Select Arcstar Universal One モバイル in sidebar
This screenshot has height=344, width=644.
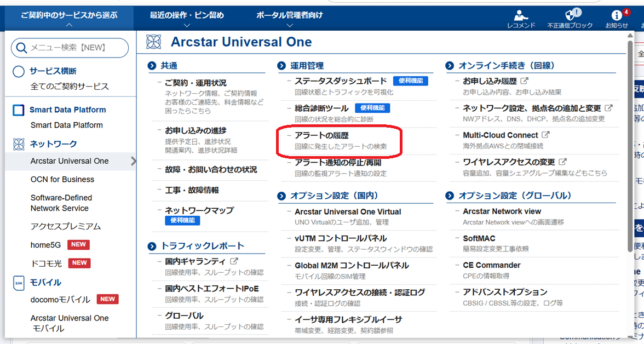pyautogui.click(x=70, y=323)
